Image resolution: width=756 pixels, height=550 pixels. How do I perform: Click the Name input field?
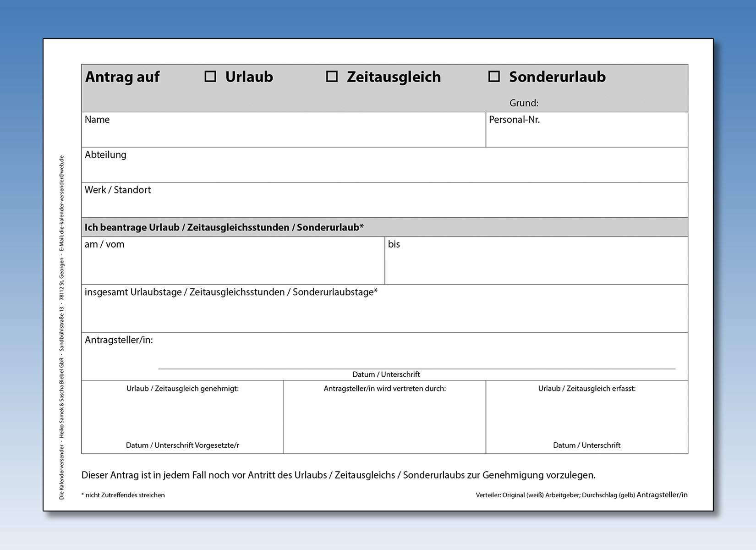click(x=283, y=134)
